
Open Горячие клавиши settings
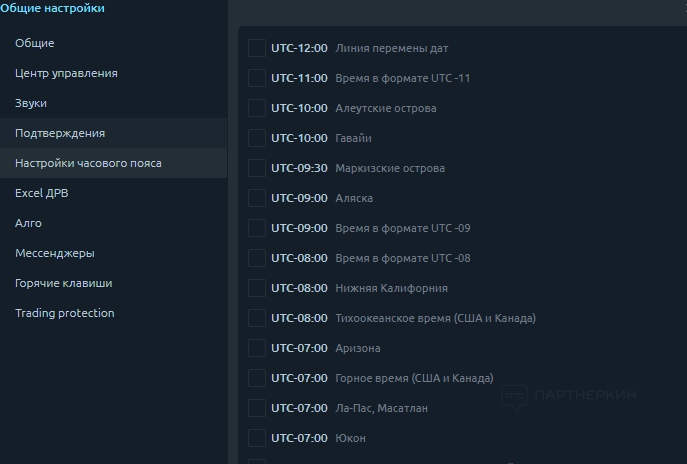coord(64,283)
